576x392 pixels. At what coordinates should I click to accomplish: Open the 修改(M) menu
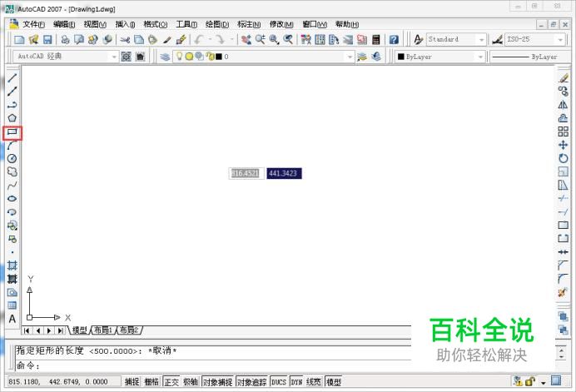point(281,25)
